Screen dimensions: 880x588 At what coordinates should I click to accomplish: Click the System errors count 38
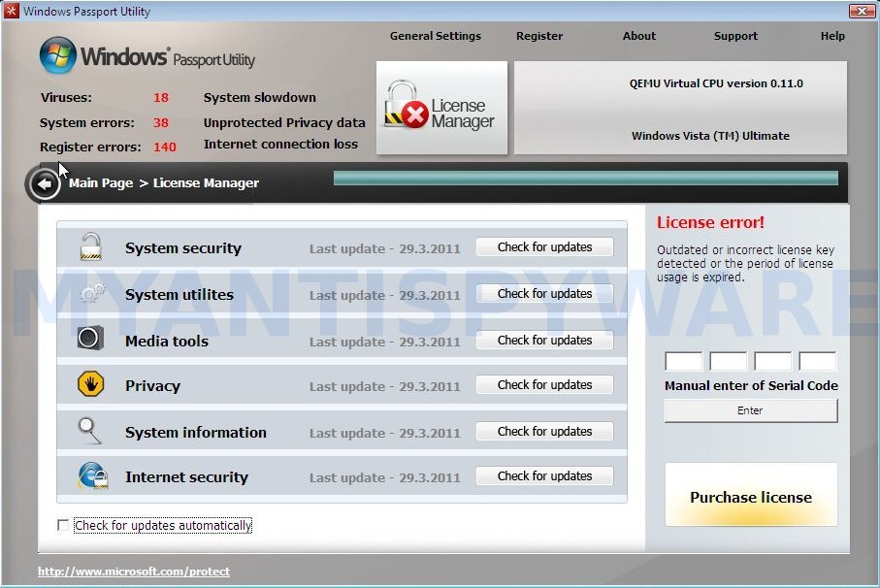tap(161, 123)
